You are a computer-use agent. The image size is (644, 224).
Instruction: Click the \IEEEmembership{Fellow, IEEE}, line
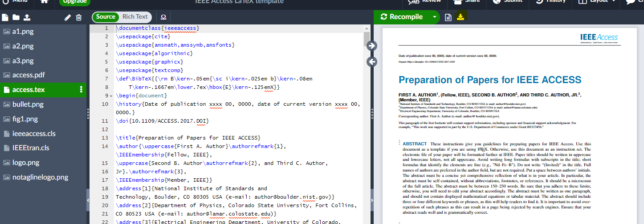[x=164, y=155]
